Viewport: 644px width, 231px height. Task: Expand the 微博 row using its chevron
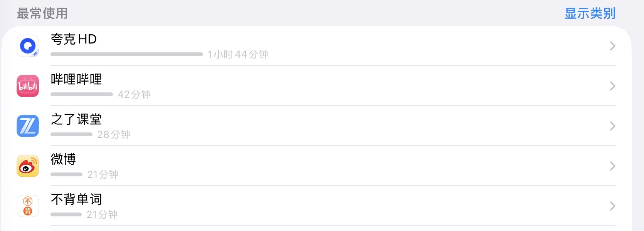pos(612,166)
